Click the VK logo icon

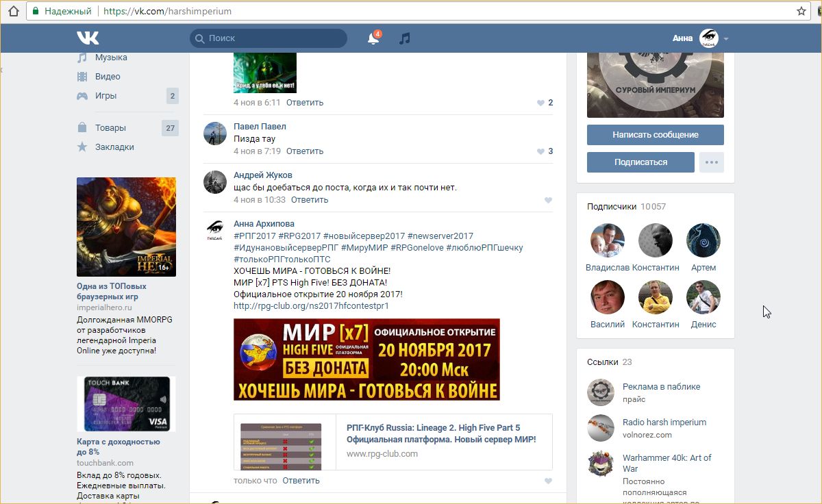(88, 38)
